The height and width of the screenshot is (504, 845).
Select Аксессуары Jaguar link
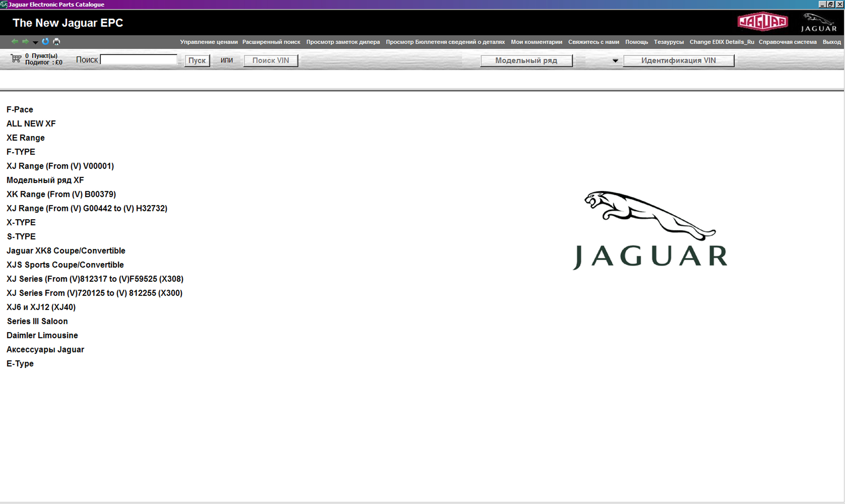[x=45, y=349]
